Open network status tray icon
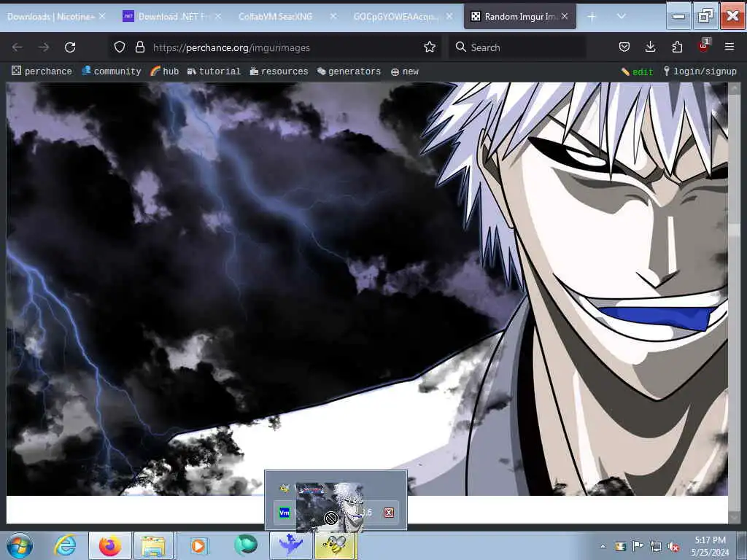 tap(656, 547)
